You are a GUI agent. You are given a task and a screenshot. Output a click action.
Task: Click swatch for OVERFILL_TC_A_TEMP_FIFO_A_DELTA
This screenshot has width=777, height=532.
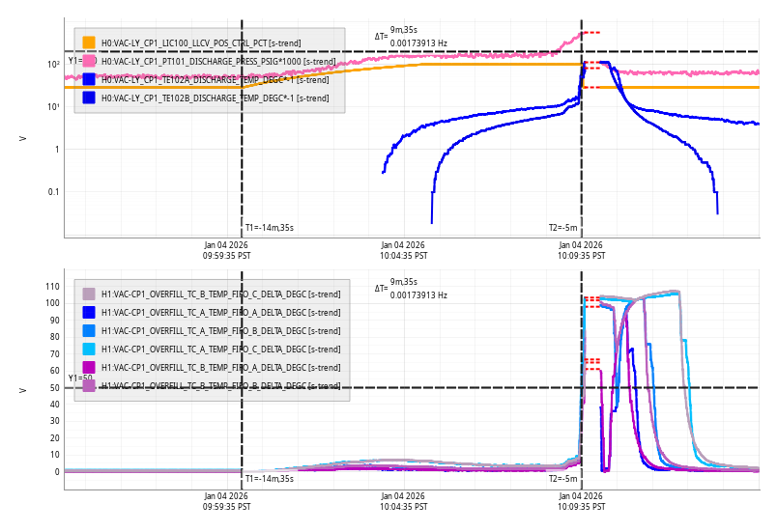(89, 312)
